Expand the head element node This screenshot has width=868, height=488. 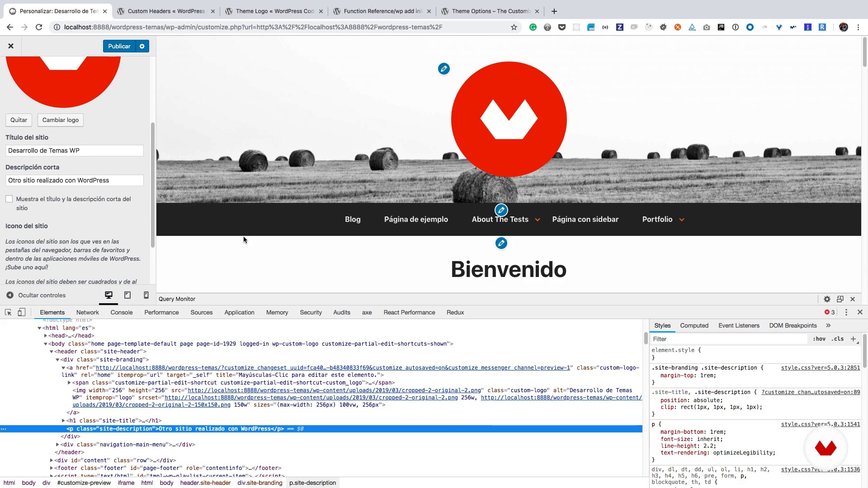pyautogui.click(x=46, y=336)
